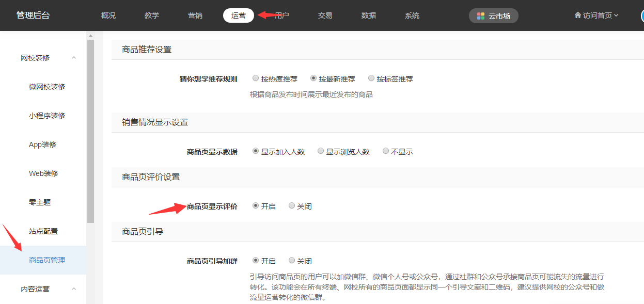Select 不显示 for product page data
644x304 pixels.
(x=386, y=151)
